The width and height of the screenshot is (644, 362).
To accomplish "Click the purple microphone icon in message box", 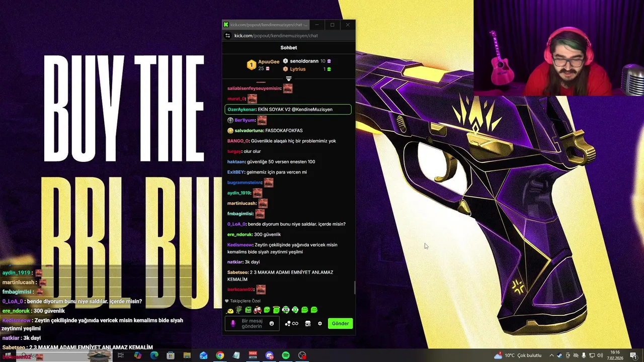I will coord(233,323).
